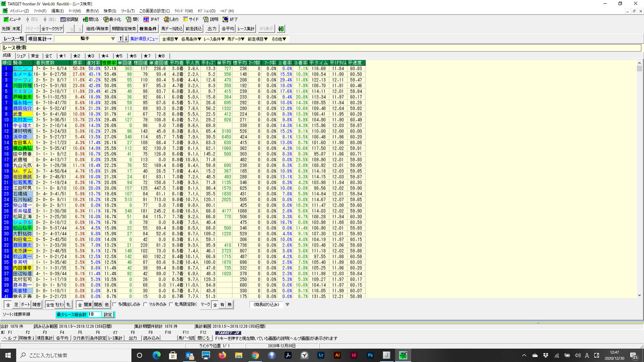Click the メニューP toolbar icon
The image size is (644, 362).
12,19
